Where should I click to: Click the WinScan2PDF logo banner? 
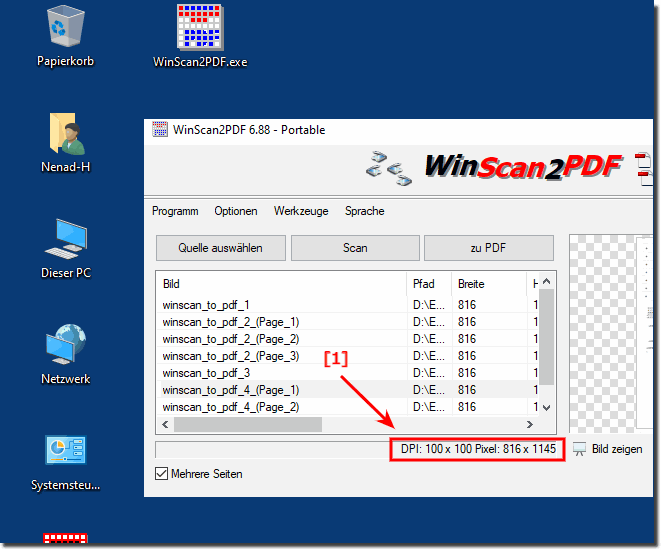523,167
